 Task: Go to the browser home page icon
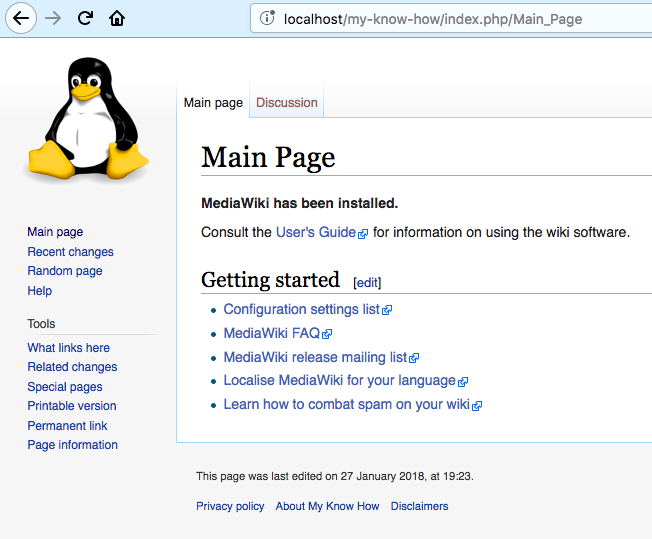pyautogui.click(x=117, y=18)
